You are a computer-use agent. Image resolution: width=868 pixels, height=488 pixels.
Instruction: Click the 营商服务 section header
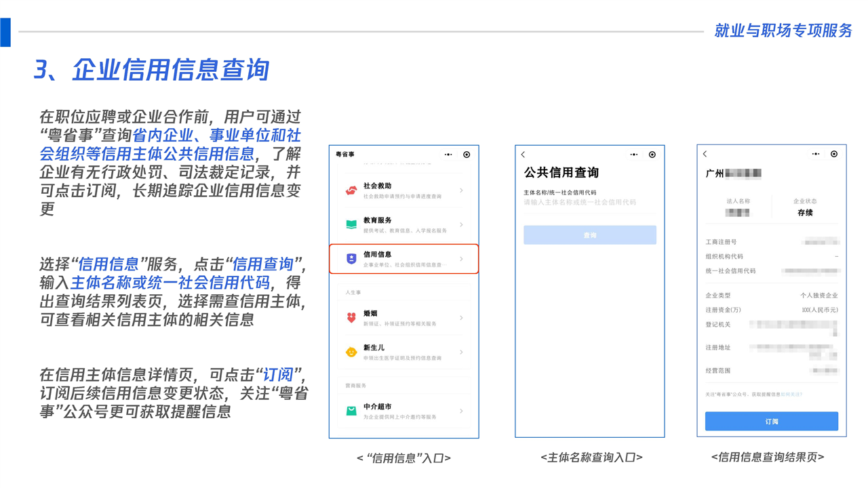[x=355, y=385]
